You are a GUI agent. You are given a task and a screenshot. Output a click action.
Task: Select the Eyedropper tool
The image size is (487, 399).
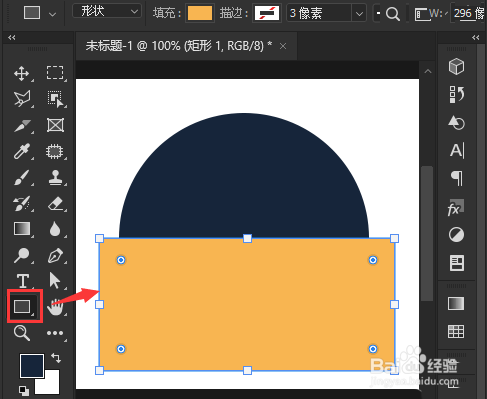coord(22,151)
